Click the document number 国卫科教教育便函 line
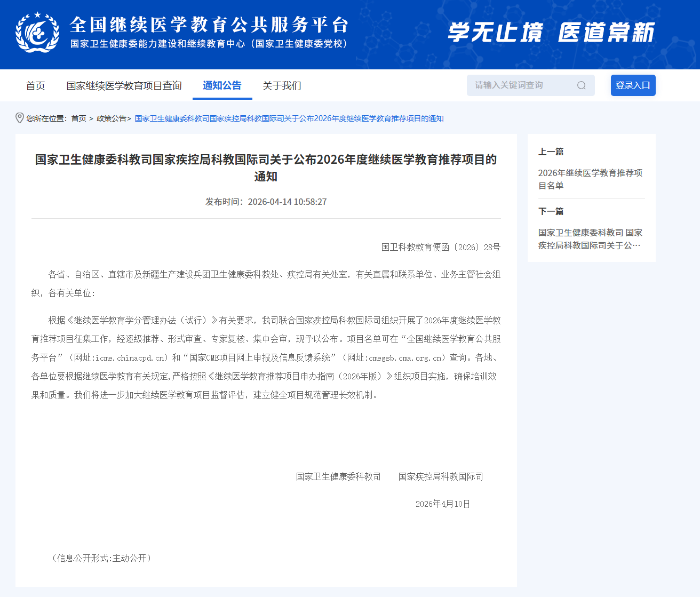 pos(441,247)
